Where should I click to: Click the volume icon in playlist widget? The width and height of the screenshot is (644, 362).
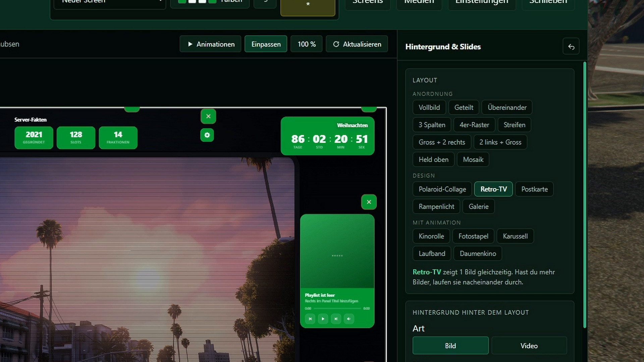point(349,319)
